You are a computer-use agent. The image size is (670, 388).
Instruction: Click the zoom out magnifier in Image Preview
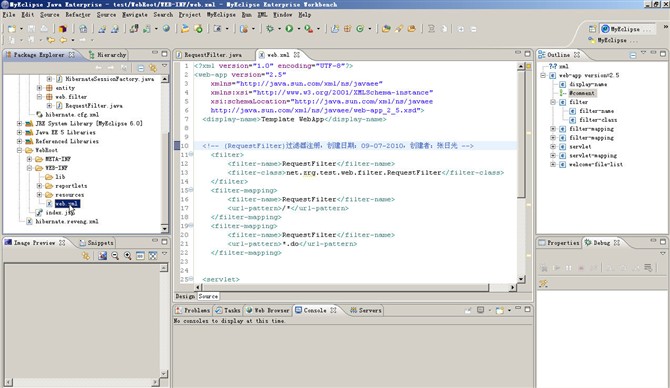click(115, 256)
